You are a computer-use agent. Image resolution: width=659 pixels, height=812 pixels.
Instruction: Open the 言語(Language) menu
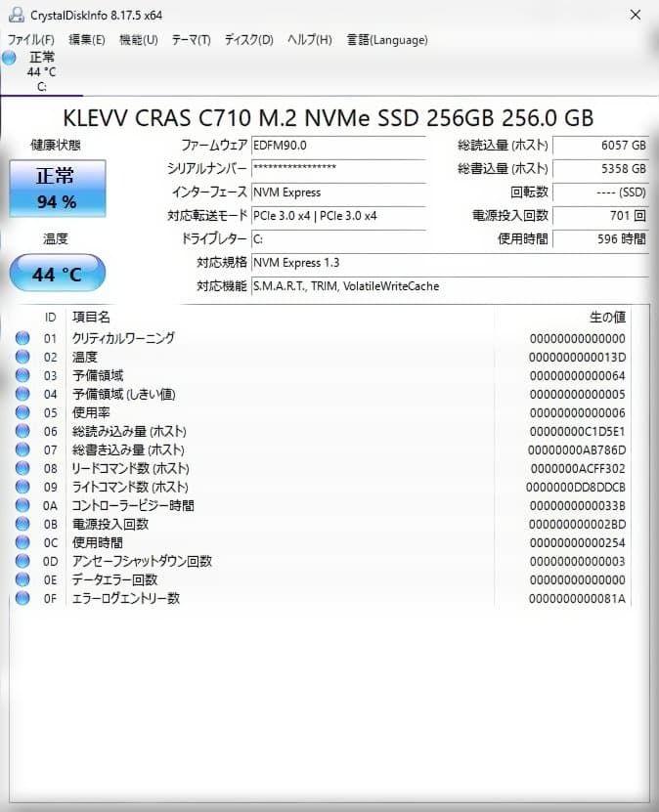[x=387, y=40]
